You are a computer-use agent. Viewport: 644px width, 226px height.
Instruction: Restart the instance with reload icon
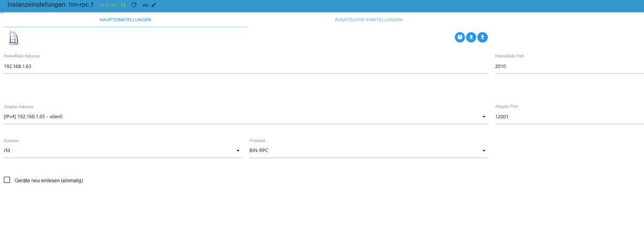[x=134, y=5]
